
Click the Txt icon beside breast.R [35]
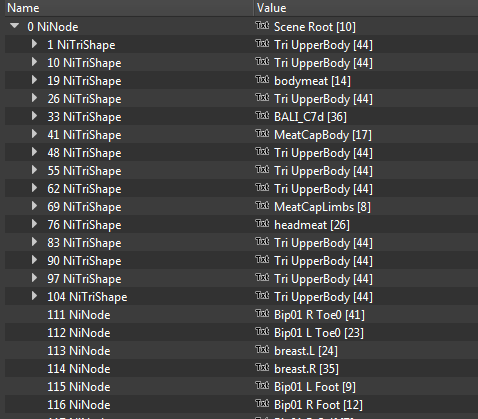coord(262,368)
